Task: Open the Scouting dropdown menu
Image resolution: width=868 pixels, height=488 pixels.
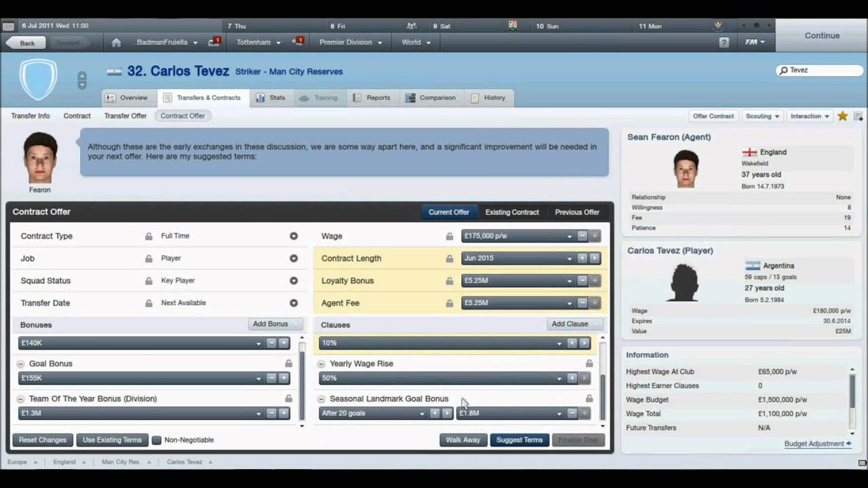Action: (763, 116)
